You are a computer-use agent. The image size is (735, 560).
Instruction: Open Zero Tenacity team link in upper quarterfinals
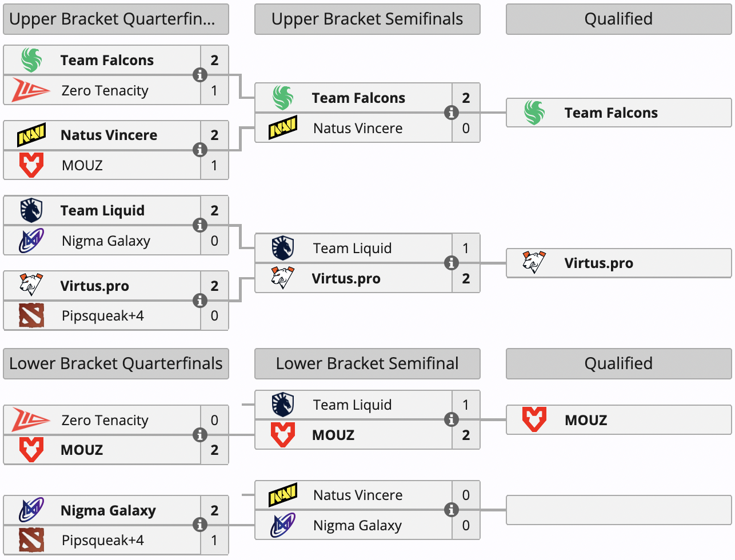point(105,90)
